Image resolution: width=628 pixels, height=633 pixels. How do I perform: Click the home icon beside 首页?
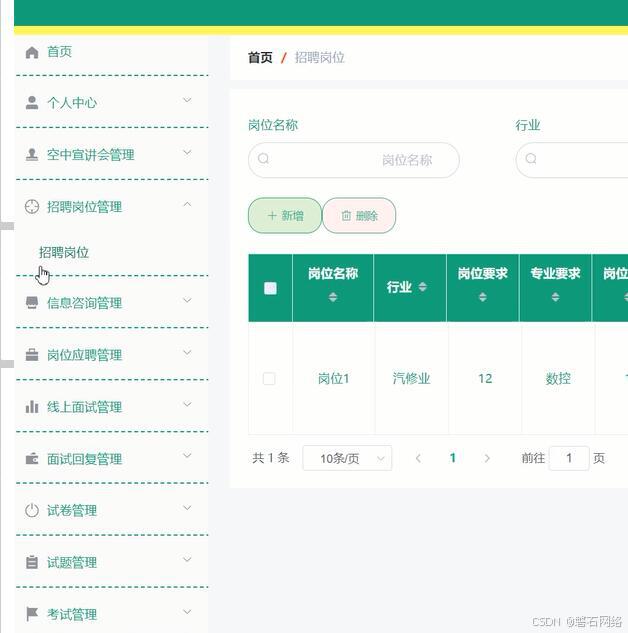32,52
